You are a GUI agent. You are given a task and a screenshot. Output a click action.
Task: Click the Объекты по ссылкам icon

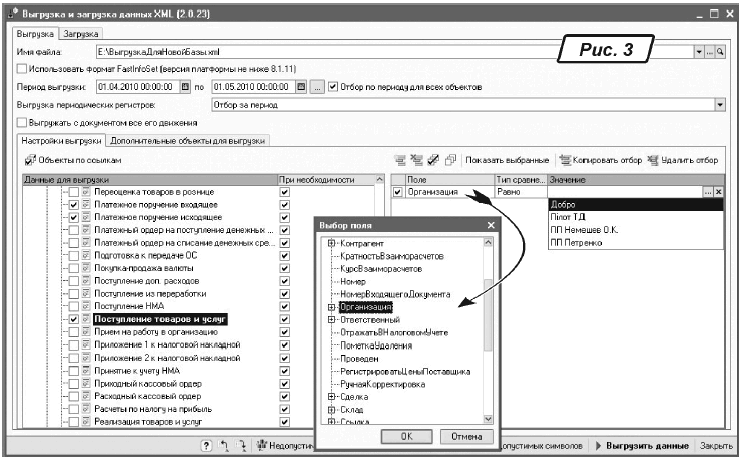point(28,160)
